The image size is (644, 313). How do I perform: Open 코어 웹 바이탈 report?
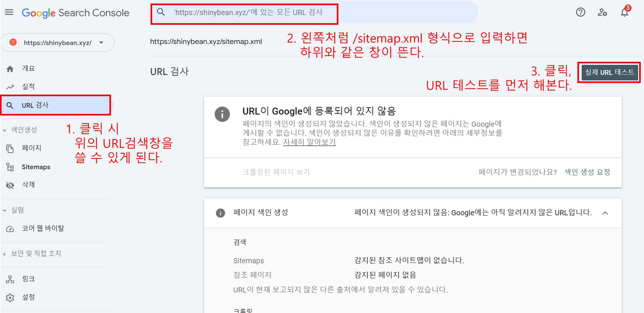pos(43,228)
